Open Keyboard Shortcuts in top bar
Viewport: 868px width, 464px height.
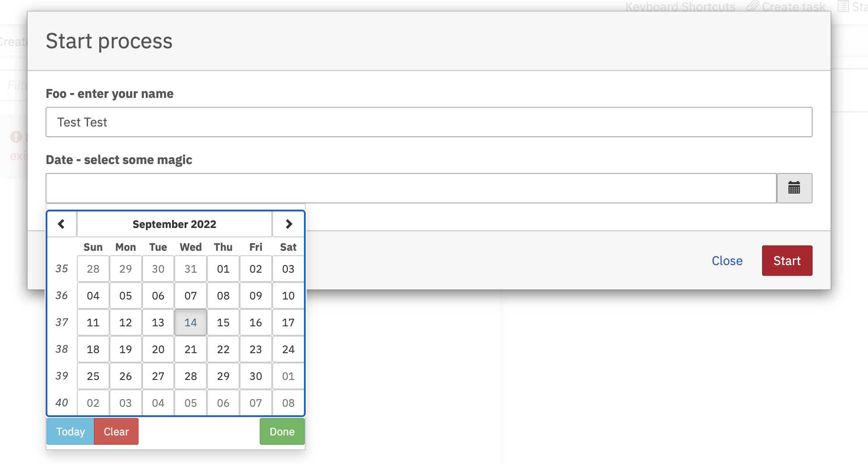pos(680,7)
